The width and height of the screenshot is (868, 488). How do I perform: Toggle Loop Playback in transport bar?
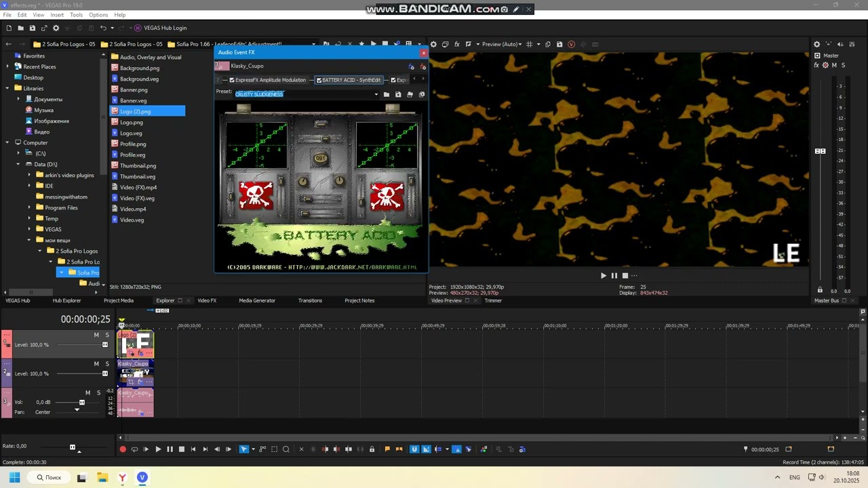134,449
